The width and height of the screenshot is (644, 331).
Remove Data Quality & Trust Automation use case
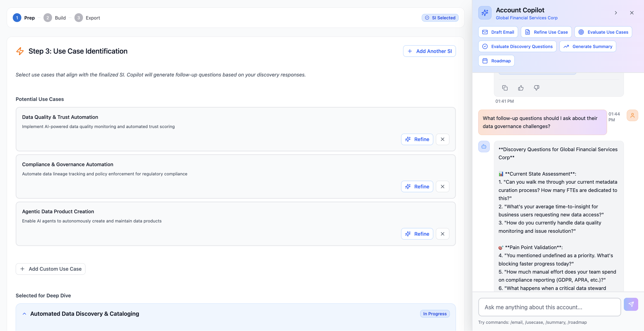pos(442,139)
